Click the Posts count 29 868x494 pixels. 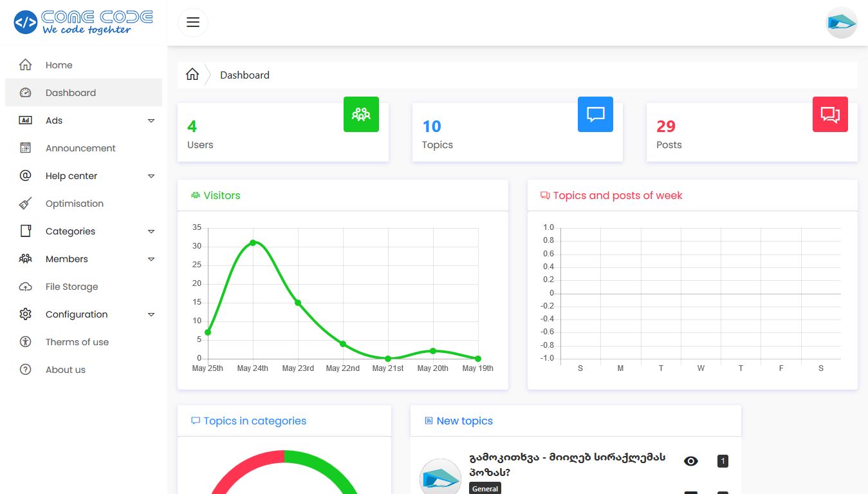(666, 126)
